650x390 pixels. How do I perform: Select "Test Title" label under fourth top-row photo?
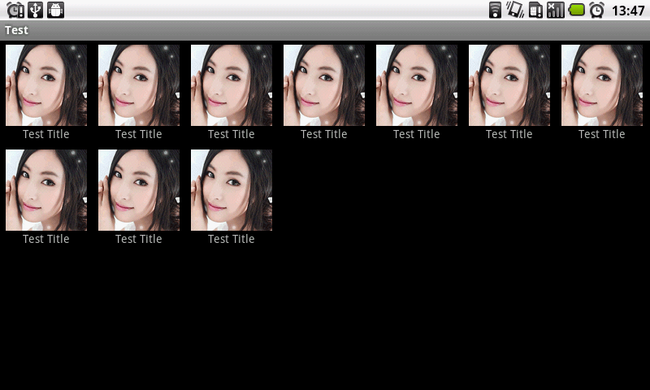(324, 134)
